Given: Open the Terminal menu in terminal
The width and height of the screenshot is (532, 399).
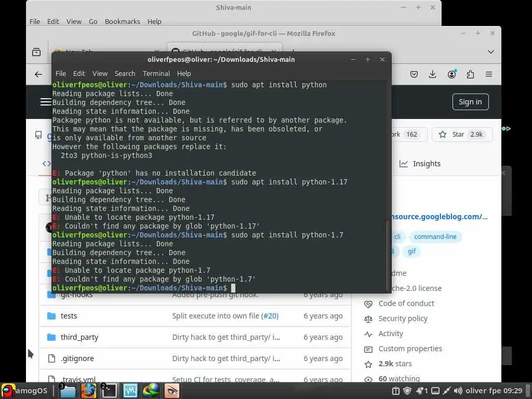Looking at the screenshot, I should pyautogui.click(x=156, y=74).
